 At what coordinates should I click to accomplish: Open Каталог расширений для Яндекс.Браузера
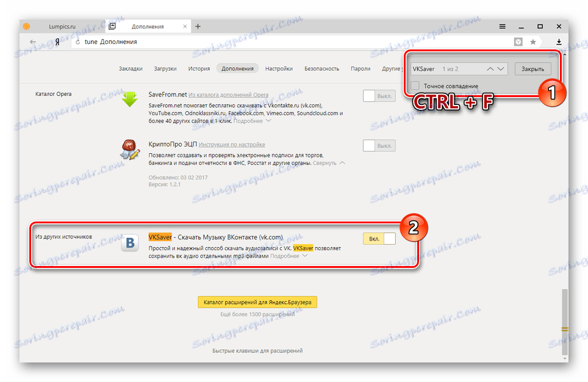[x=257, y=302]
